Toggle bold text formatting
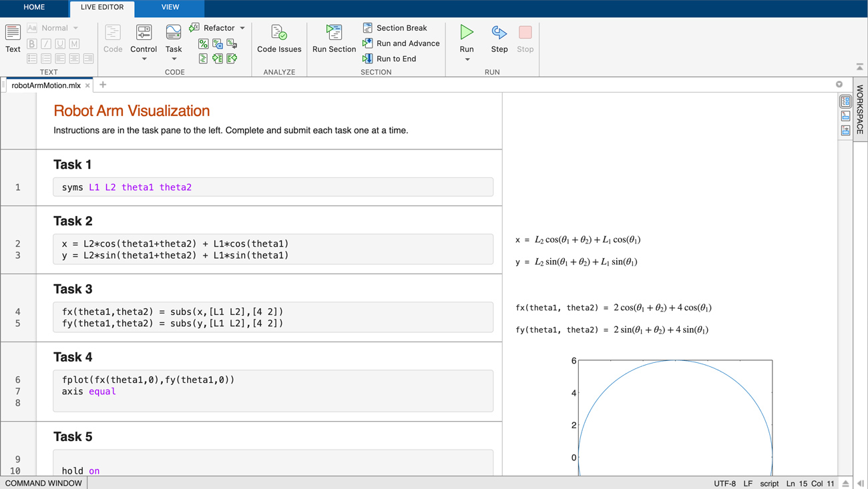The height and width of the screenshot is (489, 868). (x=31, y=43)
